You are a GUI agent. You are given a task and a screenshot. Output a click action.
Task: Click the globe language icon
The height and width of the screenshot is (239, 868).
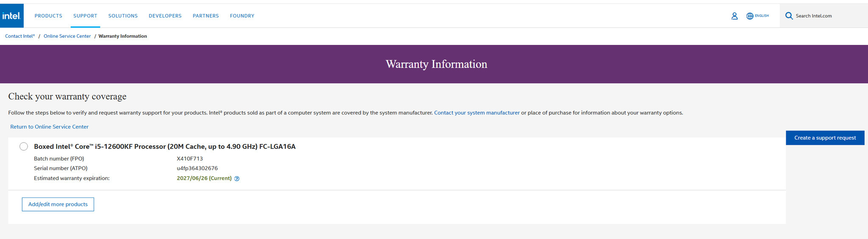coord(750,16)
